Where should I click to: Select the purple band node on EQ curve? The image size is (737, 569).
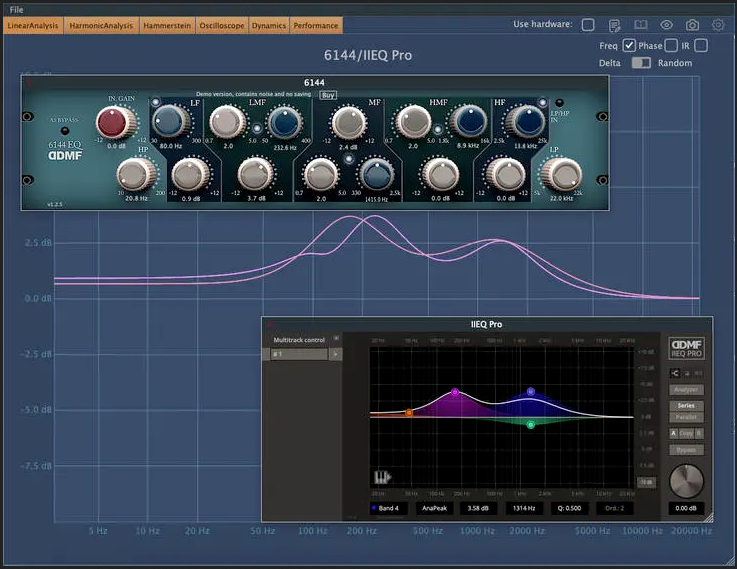click(455, 393)
